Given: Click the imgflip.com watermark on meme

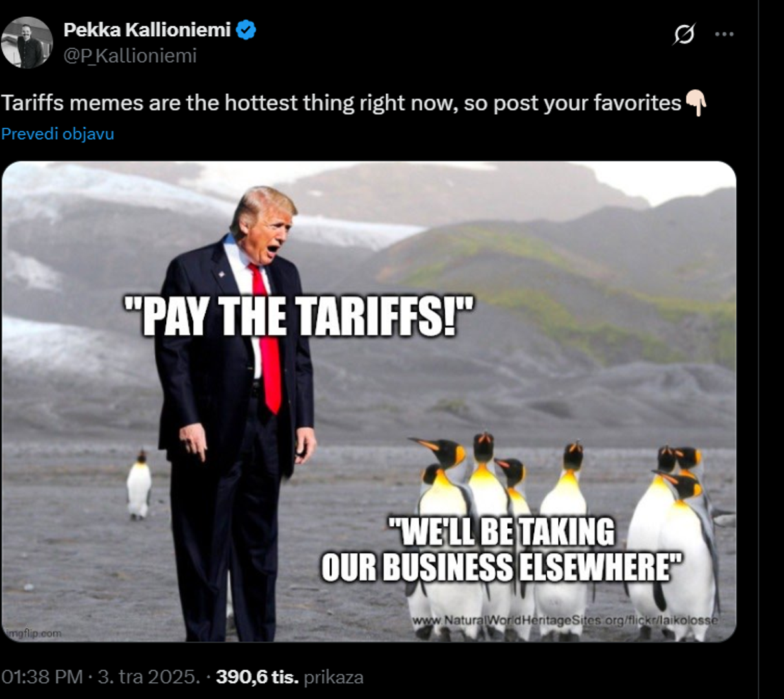Looking at the screenshot, I should 34,633.
